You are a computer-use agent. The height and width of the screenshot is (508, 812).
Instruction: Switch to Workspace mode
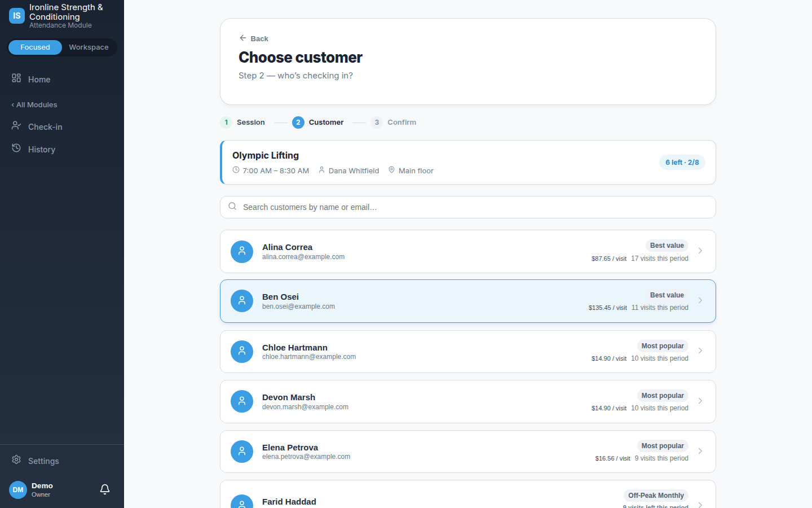click(89, 47)
